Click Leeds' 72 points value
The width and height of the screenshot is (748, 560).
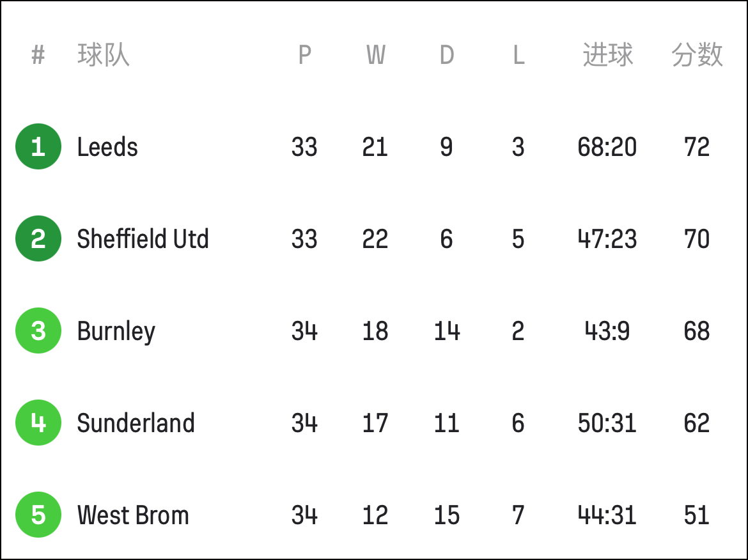[x=696, y=147]
